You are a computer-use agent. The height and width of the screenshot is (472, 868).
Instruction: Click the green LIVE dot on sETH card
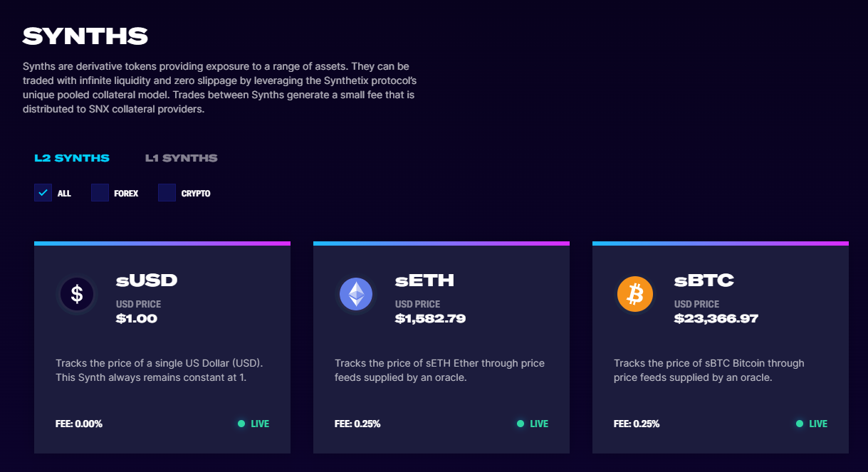click(521, 424)
